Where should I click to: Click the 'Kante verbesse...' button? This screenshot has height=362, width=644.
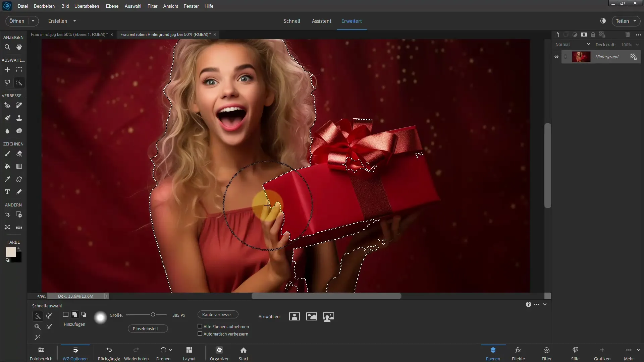pyautogui.click(x=218, y=314)
